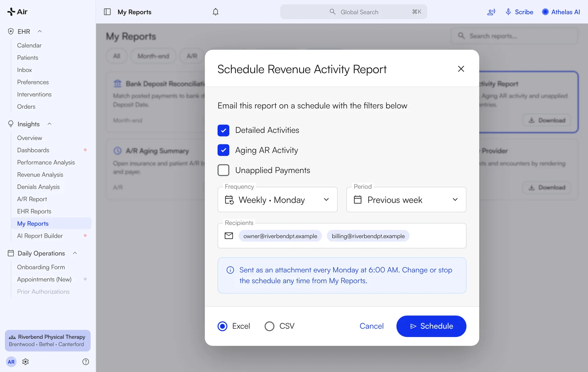The width and height of the screenshot is (588, 372).
Task: Click the Period calendar icon
Action: pyautogui.click(x=358, y=200)
